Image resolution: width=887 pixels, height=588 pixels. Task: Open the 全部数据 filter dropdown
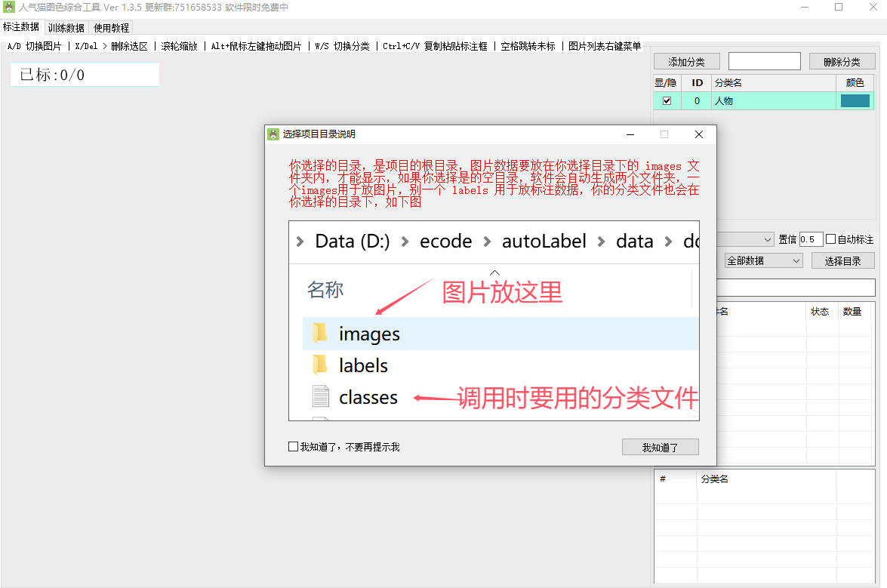coord(762,260)
